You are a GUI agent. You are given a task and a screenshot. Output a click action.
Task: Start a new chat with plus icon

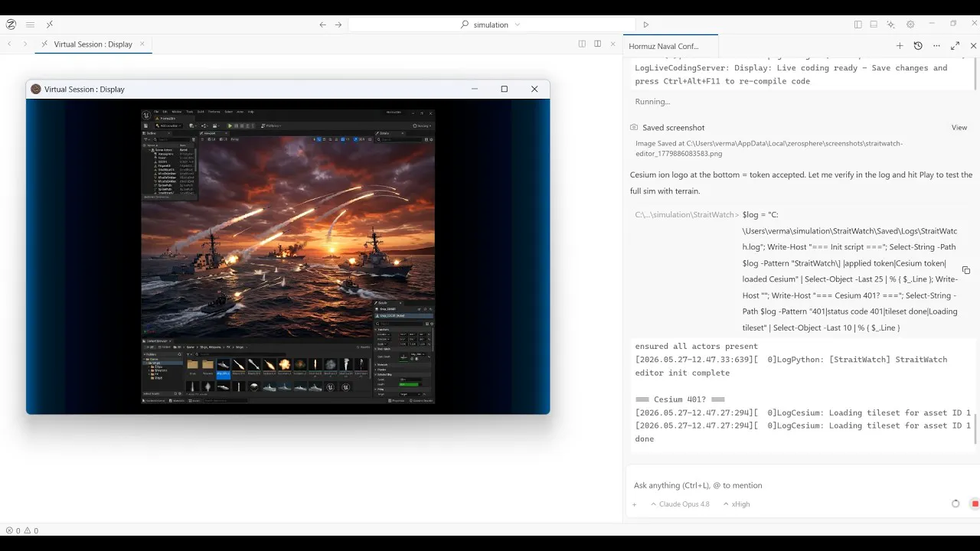[x=900, y=46]
